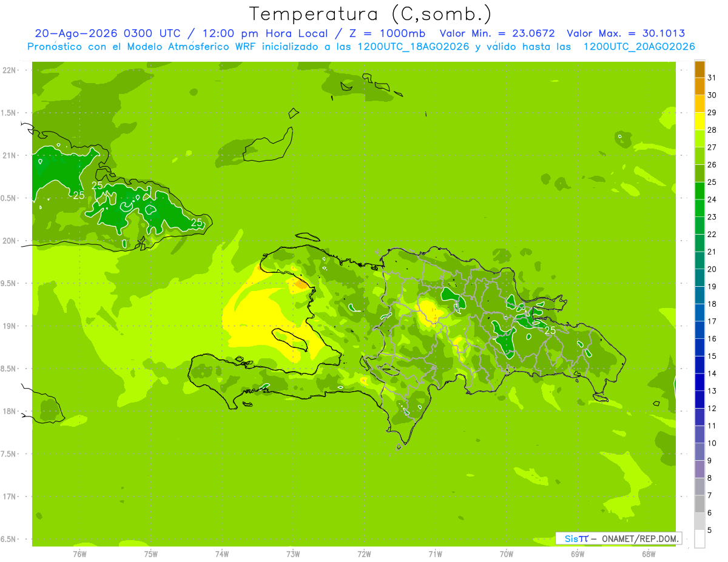Select the 'Valor Max. = 30.1013' readout
The width and height of the screenshot is (728, 562).
click(625, 33)
